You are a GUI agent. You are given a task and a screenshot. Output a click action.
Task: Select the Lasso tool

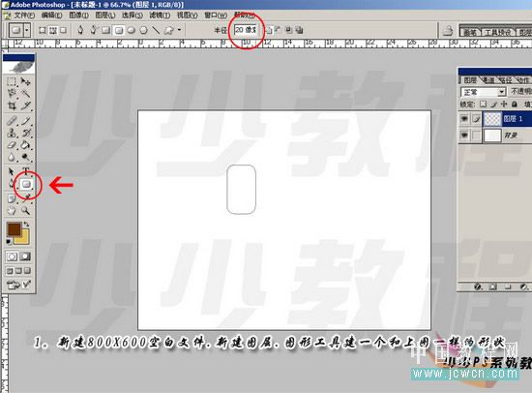coord(12,93)
